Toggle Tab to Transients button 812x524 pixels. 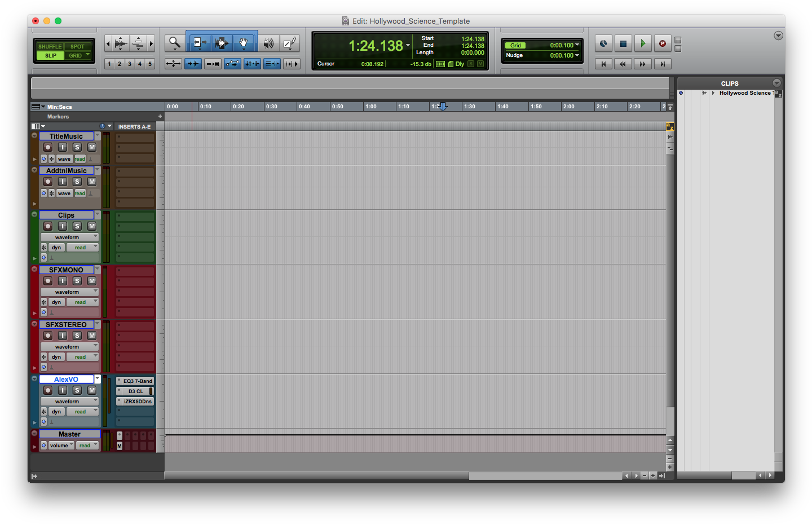[x=193, y=64]
